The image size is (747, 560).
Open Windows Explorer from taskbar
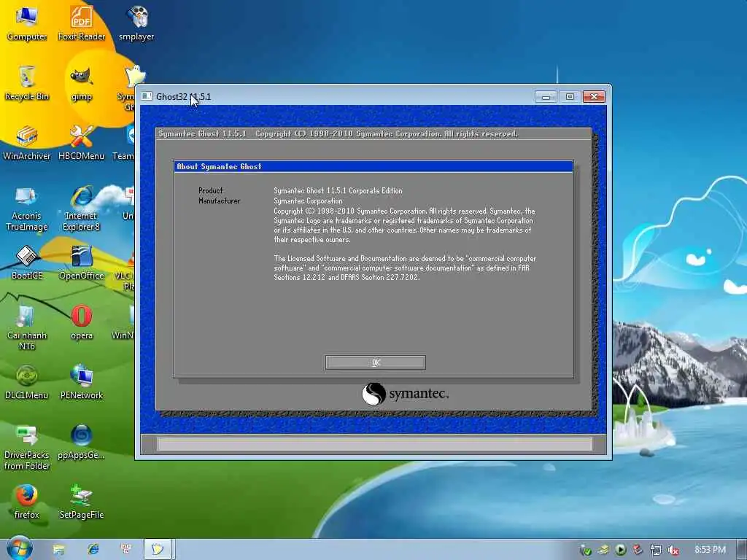click(58, 550)
